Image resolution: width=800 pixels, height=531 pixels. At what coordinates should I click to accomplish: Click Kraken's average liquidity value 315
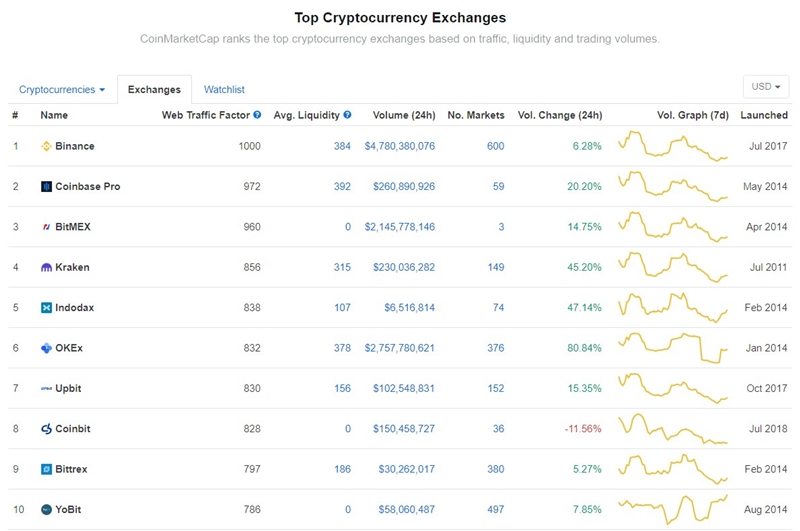click(x=342, y=268)
